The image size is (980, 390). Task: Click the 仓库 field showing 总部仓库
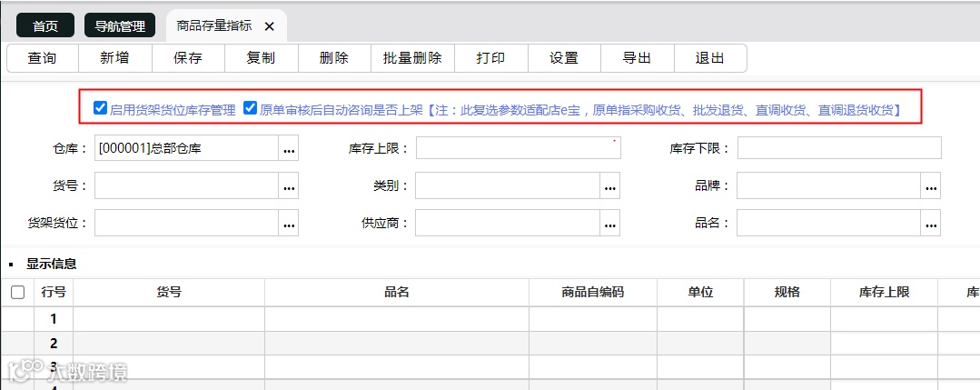pos(187,149)
